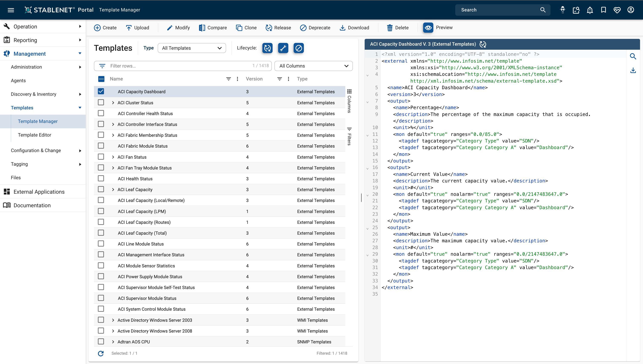Open the microphone icon in header
The height and width of the screenshot is (364, 643).
click(563, 10)
